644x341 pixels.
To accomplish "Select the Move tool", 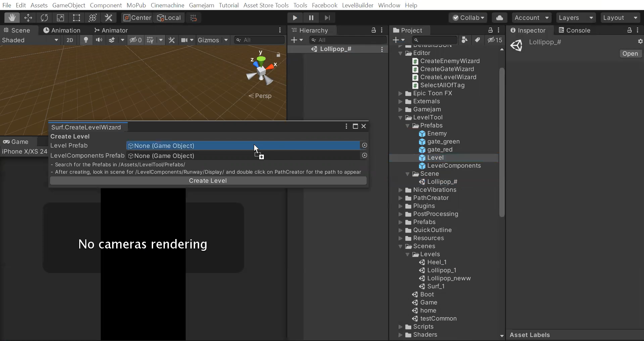I will (x=28, y=18).
